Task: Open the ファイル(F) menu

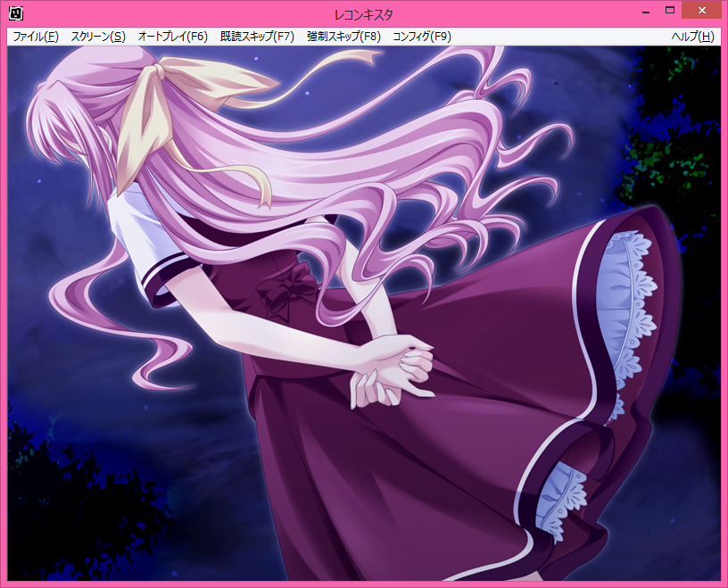Action: point(36,37)
